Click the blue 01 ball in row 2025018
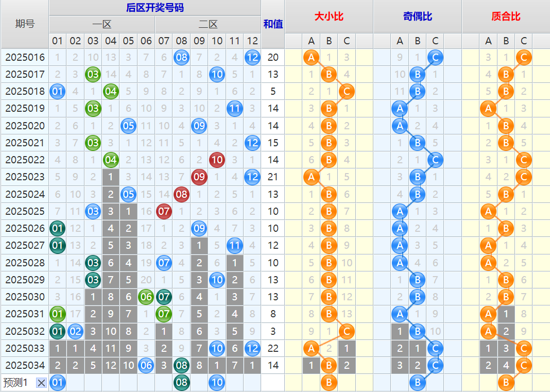 (x=58, y=91)
